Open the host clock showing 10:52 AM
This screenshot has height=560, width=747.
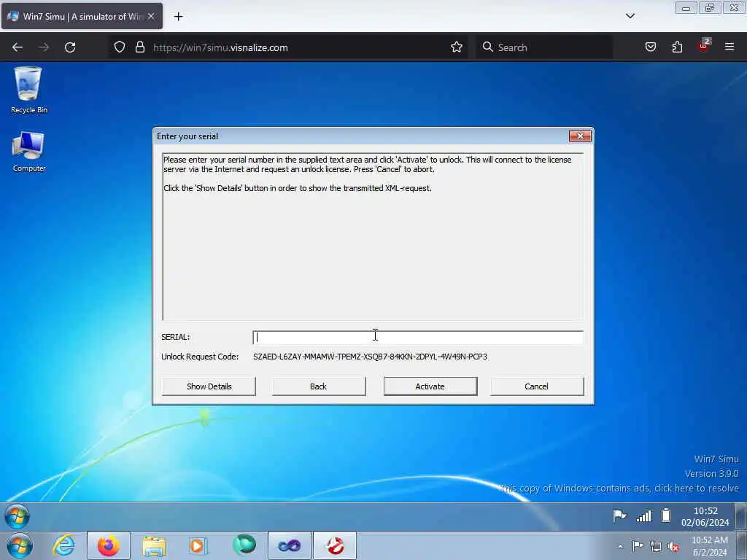pyautogui.click(x=709, y=546)
